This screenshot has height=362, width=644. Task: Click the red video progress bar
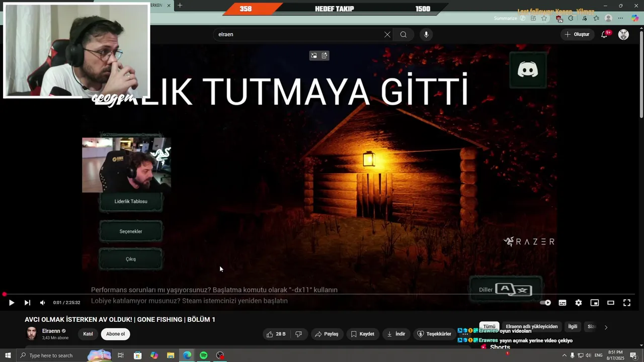click(x=319, y=294)
